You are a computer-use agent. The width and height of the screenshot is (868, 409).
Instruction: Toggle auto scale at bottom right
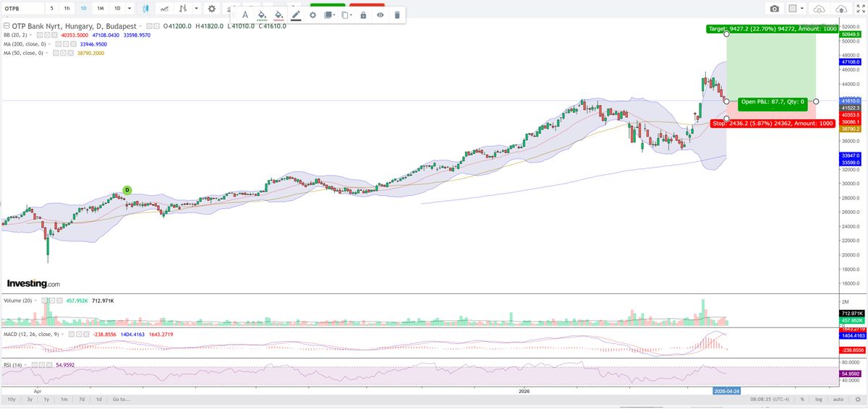[838, 399]
